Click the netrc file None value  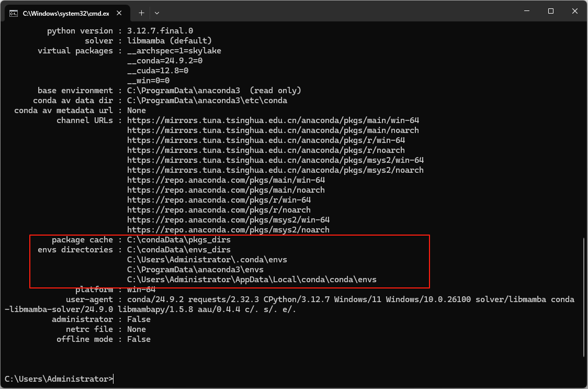point(137,329)
